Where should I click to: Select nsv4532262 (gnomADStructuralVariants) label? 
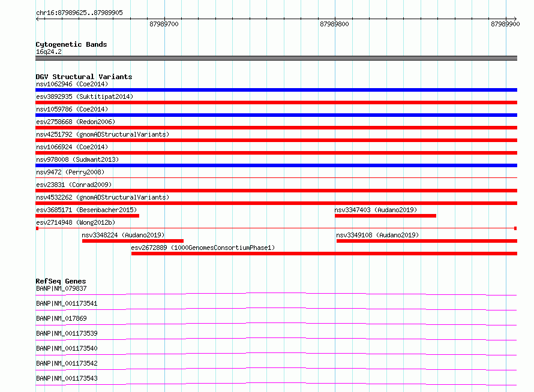[x=103, y=197]
